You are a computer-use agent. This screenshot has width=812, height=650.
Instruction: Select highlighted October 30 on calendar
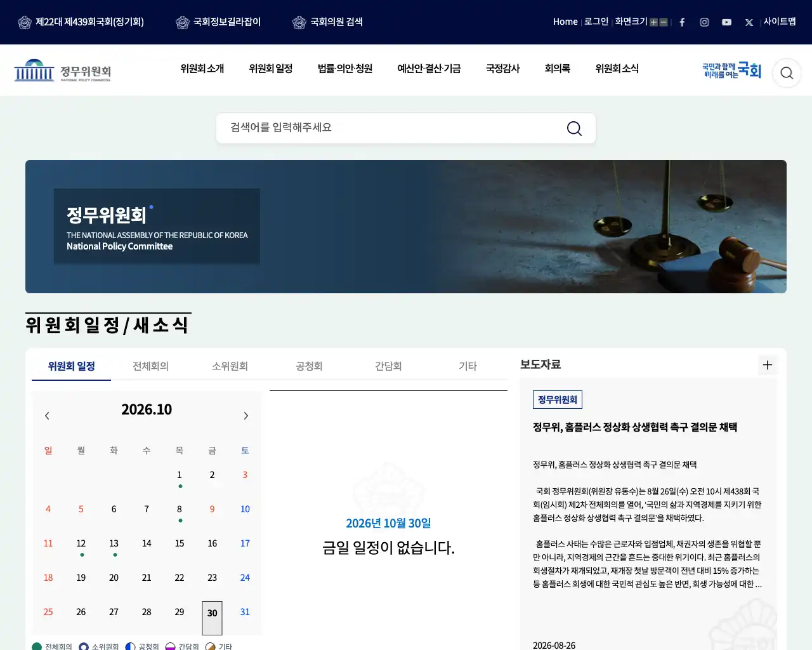click(213, 618)
